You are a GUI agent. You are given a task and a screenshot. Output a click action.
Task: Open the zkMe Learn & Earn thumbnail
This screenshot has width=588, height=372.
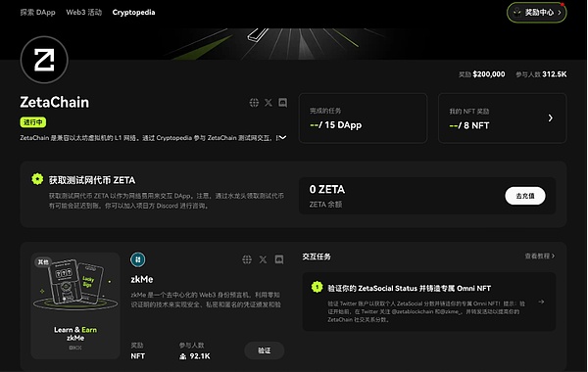75,305
